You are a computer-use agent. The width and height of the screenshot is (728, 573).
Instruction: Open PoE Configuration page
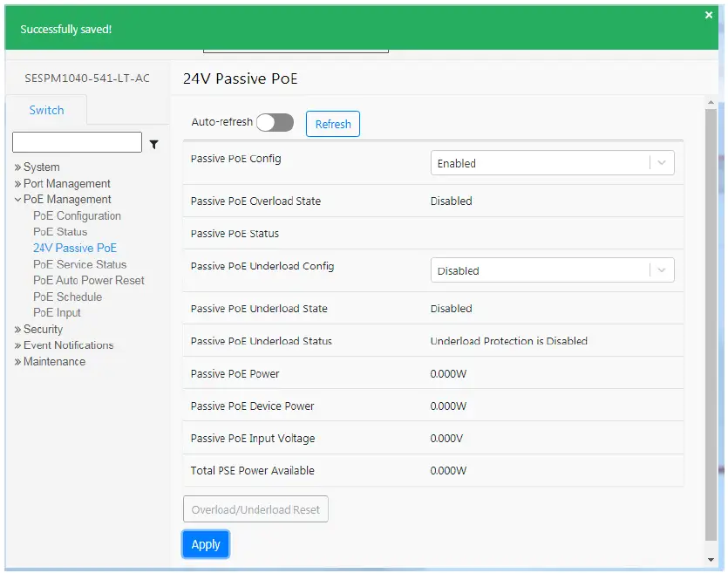pyautogui.click(x=77, y=215)
